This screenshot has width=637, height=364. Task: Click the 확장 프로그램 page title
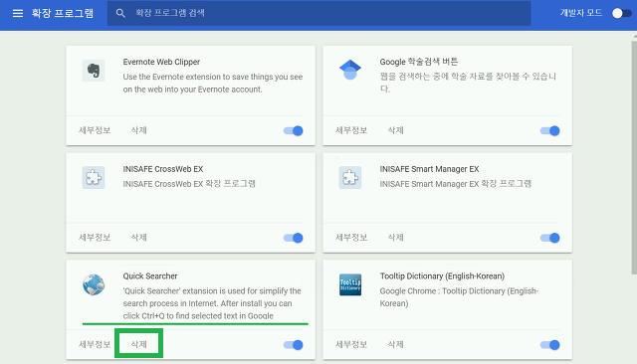pos(63,13)
